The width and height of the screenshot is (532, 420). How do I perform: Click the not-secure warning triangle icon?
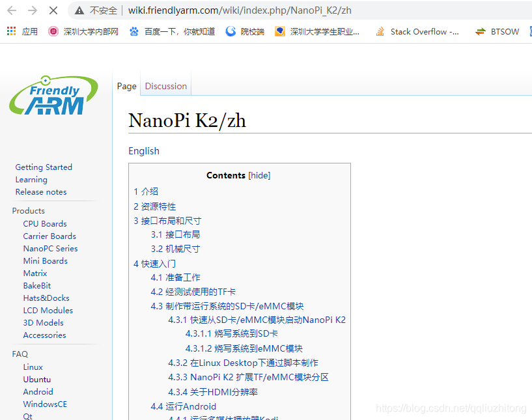click(x=79, y=10)
